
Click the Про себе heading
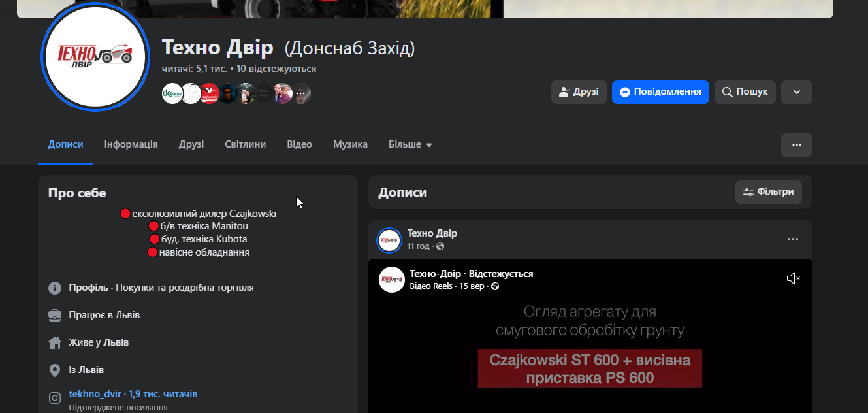point(77,193)
